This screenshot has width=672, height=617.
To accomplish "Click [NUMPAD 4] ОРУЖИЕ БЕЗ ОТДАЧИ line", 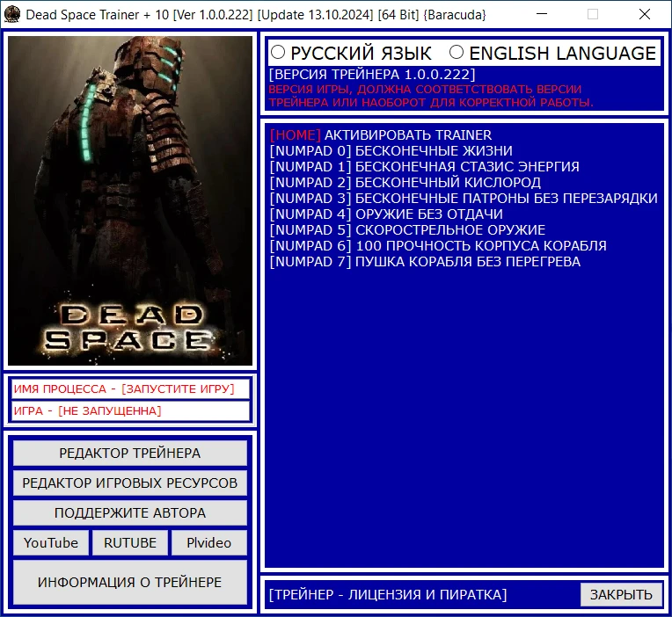I will tap(386, 214).
